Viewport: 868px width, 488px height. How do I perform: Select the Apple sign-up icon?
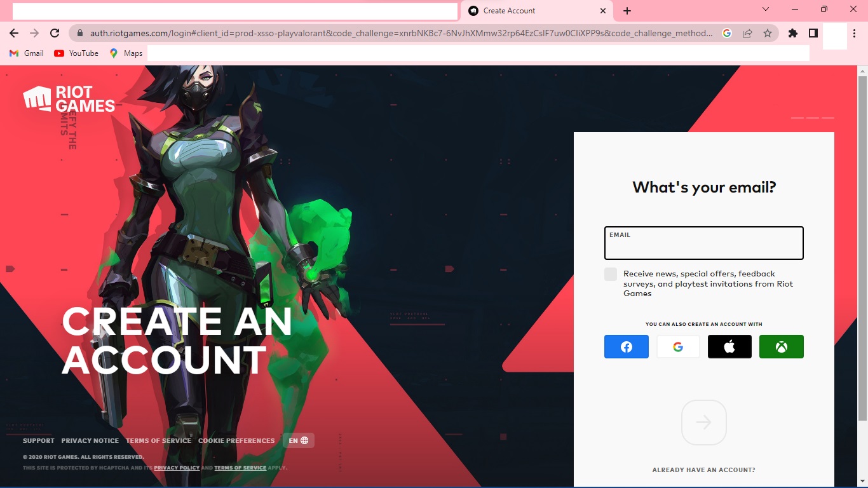[729, 346]
